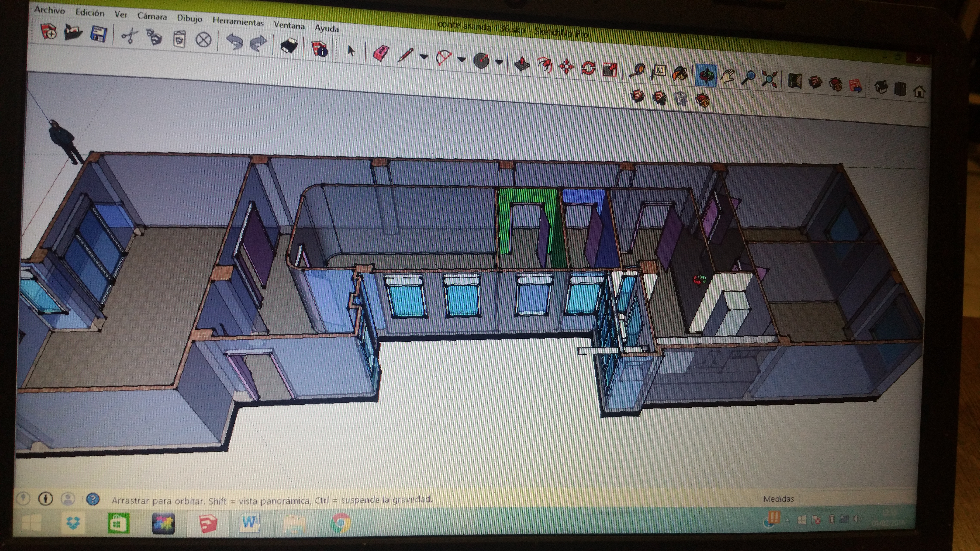Expand the Arc tool dropdown arrow
Screen dimensions: 980x551
[x=461, y=59]
